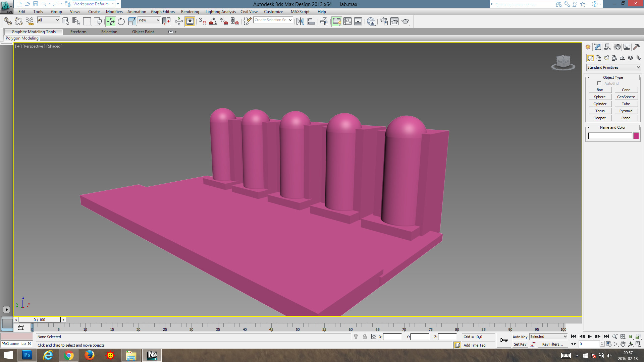The height and width of the screenshot is (362, 644).
Task: Toggle Auto Key mode
Action: click(520, 337)
